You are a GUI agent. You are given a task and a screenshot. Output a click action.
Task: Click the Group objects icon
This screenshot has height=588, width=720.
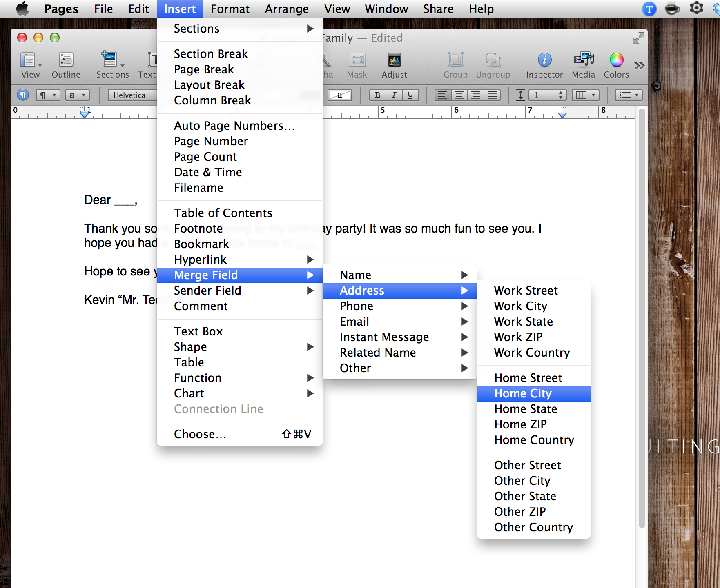(455, 65)
